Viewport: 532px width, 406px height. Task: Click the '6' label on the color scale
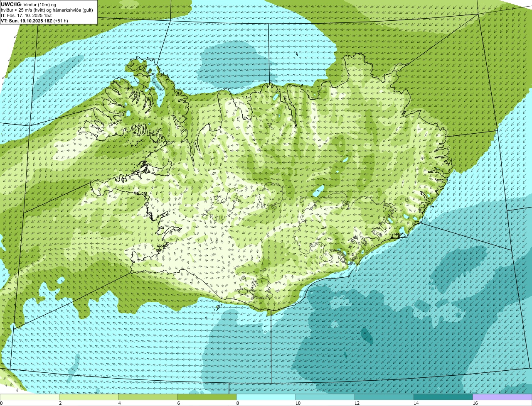pyautogui.click(x=179, y=403)
